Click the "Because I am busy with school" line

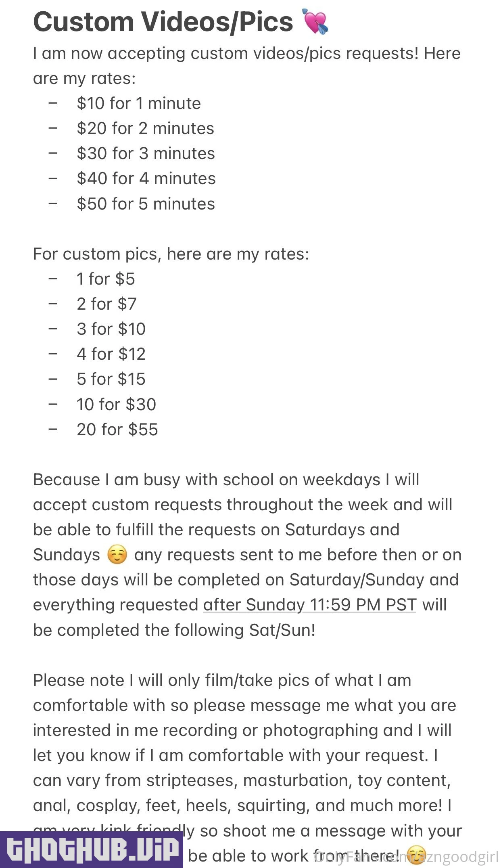pyautogui.click(x=226, y=480)
